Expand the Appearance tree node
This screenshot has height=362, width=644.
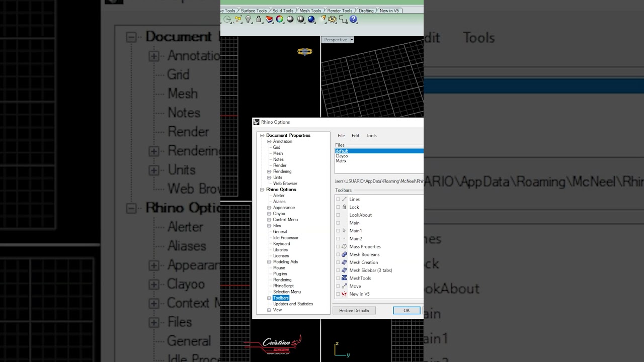tap(269, 208)
